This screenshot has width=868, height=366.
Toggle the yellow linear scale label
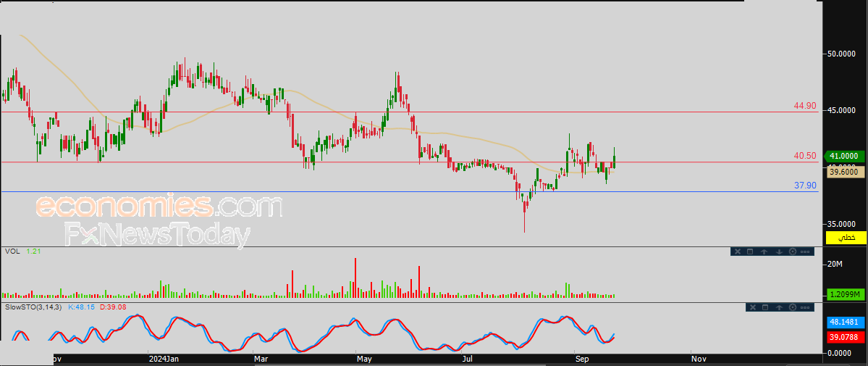[x=846, y=238]
